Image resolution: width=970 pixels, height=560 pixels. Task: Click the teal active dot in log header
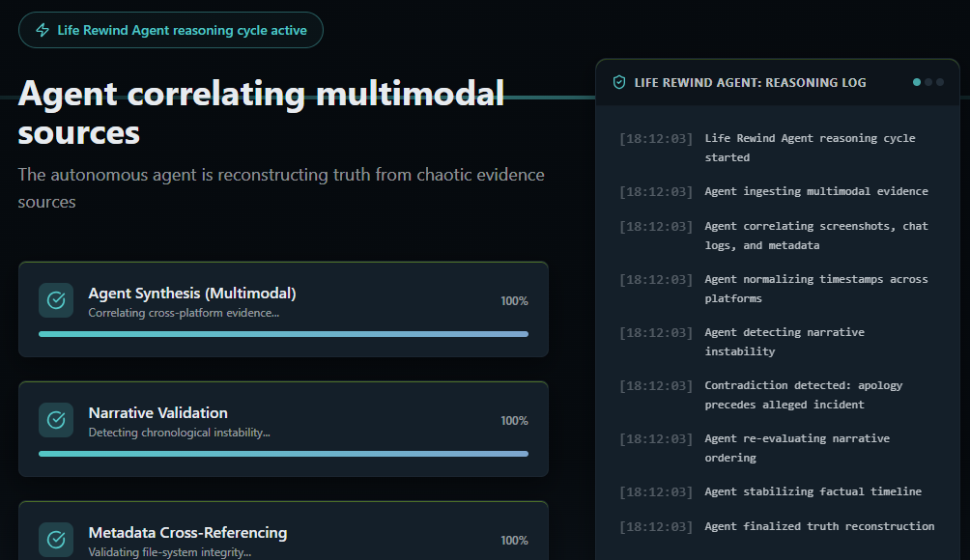(x=917, y=82)
